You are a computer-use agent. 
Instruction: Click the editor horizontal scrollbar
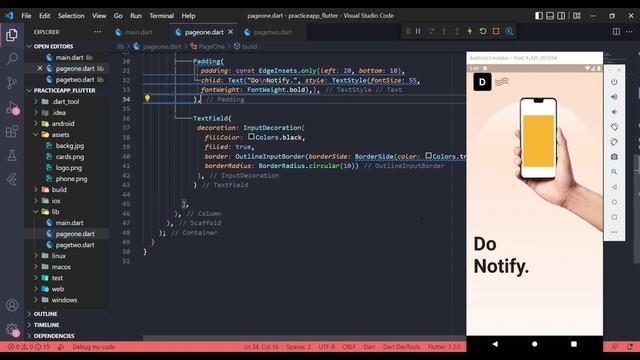304,338
